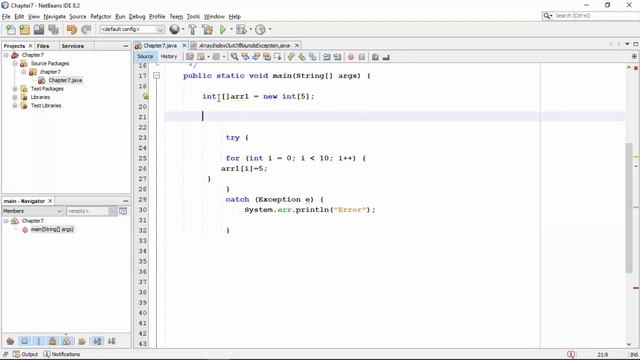Click the Redo toolbar icon
This screenshot has width=640, height=360.
click(86, 29)
